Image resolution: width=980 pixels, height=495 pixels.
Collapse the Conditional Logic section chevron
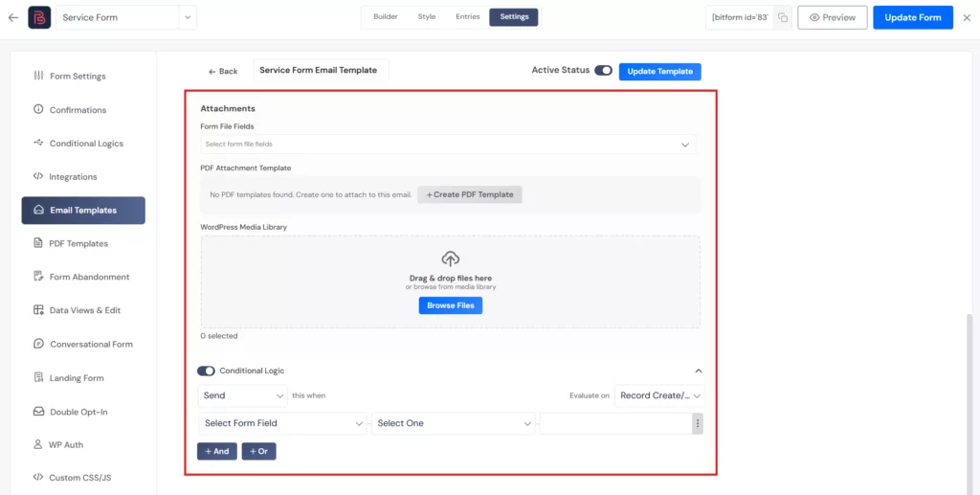pos(699,371)
